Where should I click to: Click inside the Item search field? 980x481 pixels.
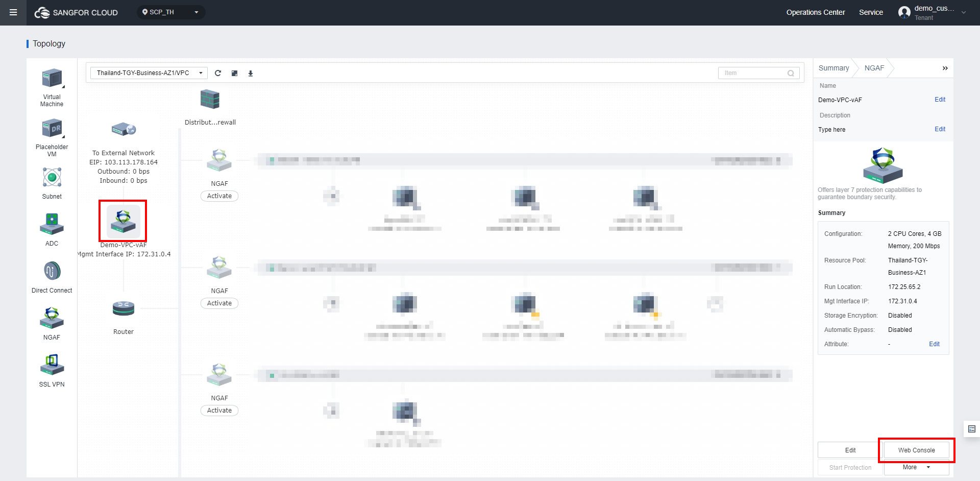coord(755,73)
